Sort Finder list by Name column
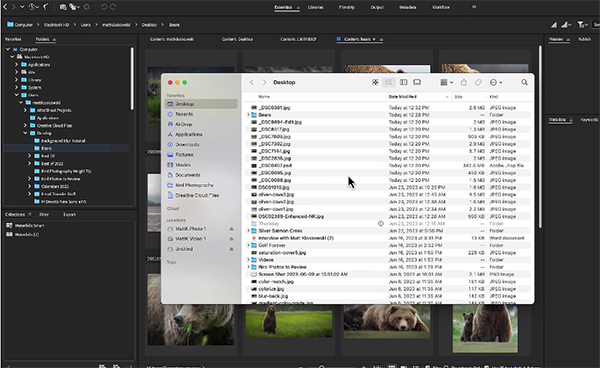The width and height of the screenshot is (600, 368). (264, 97)
